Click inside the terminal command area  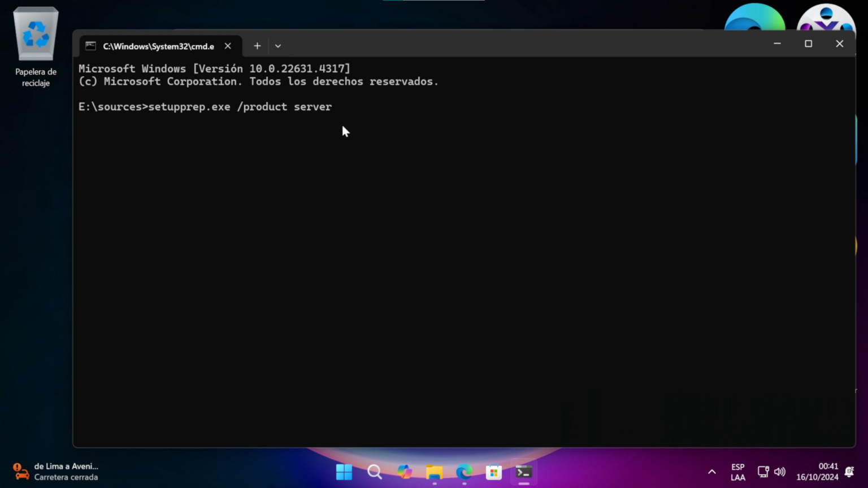click(x=396, y=226)
